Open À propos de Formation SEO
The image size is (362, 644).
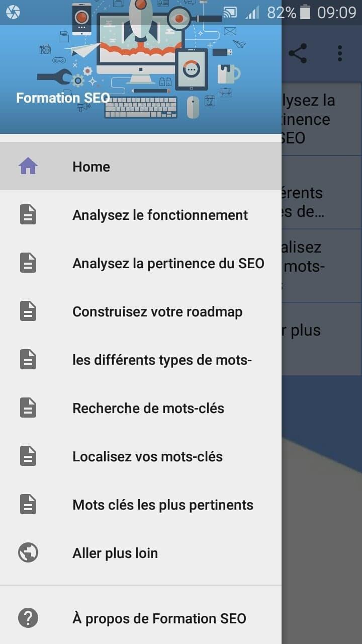[159, 618]
